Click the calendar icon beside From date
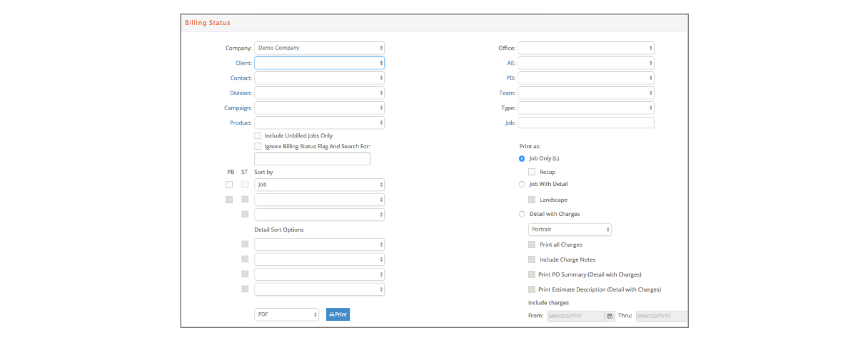 click(x=610, y=316)
